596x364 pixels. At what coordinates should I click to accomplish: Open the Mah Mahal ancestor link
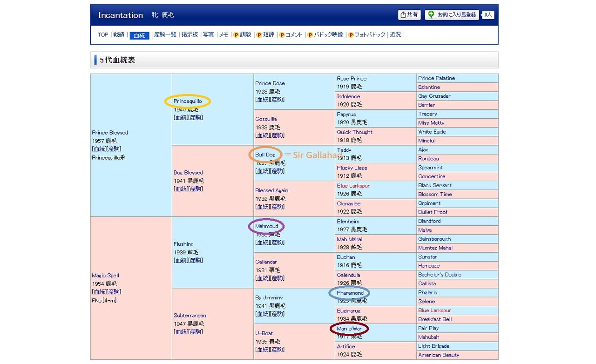[350, 239]
